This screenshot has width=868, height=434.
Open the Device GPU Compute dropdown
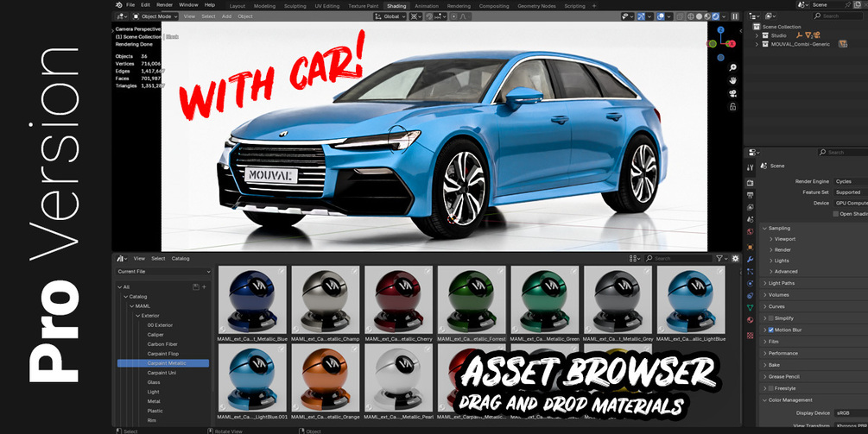[850, 203]
